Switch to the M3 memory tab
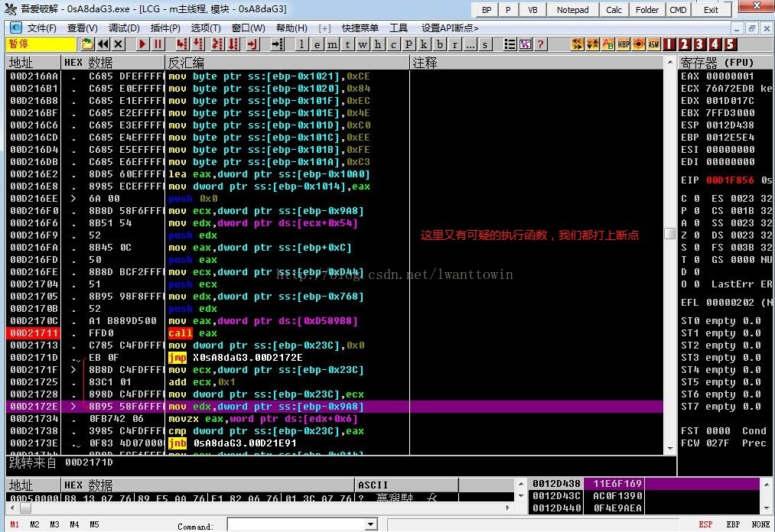The height and width of the screenshot is (532, 775). pos(54,524)
